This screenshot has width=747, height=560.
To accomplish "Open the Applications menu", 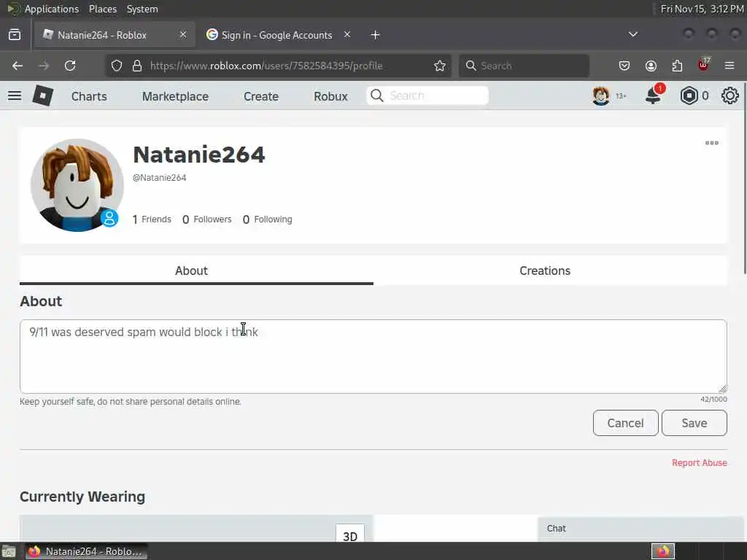I will pos(52,9).
